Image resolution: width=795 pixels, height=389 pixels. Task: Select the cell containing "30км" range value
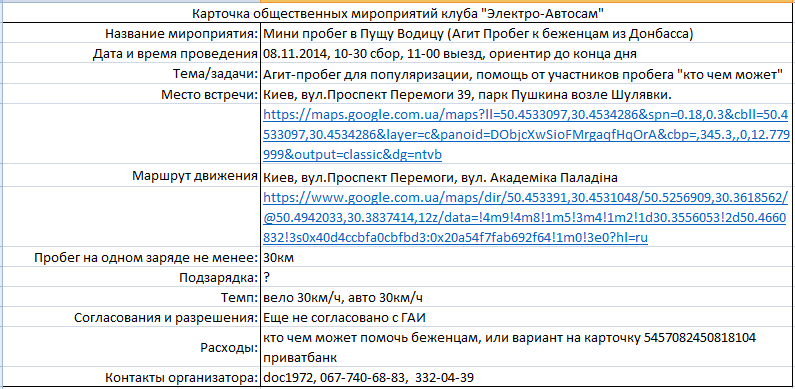point(526,258)
